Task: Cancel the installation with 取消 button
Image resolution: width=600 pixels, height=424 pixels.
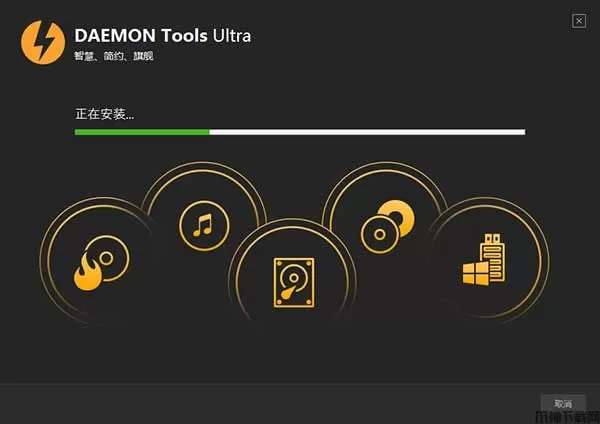Action: (562, 403)
